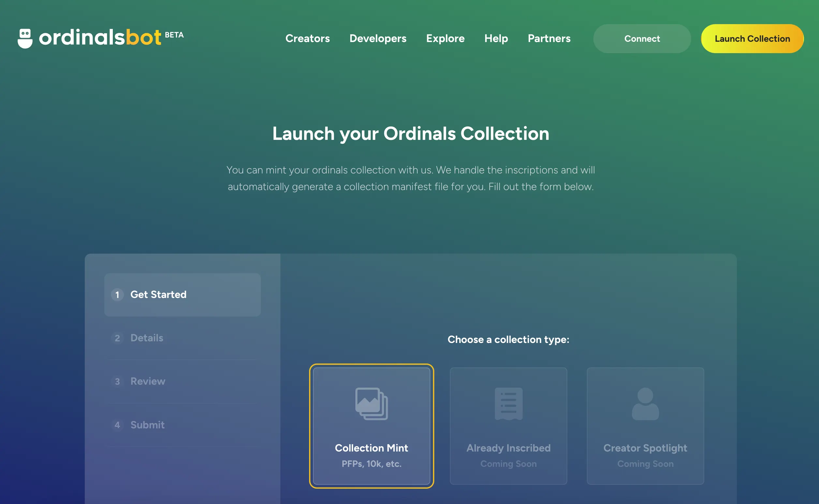The width and height of the screenshot is (819, 504).
Task: Click the step 4 circle beside Submit
Action: pyautogui.click(x=117, y=425)
